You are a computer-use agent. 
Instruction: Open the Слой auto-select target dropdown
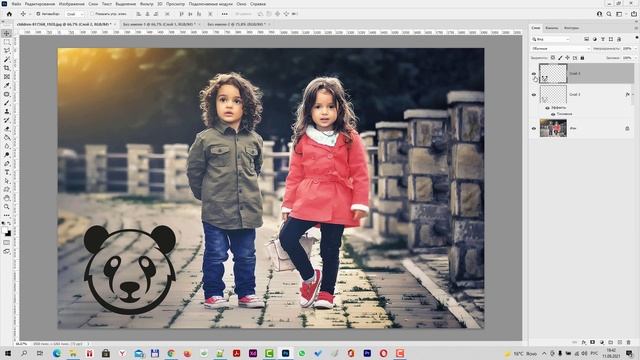[75, 14]
